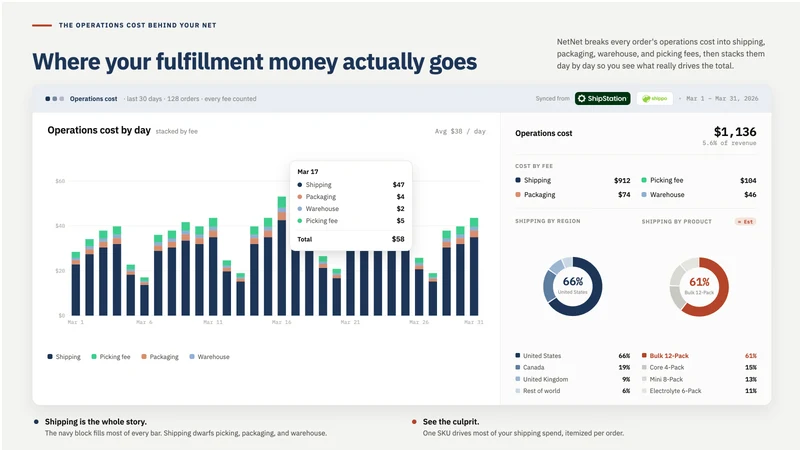The height and width of the screenshot is (450, 800).
Task: Click the Warehouse legend entry below chart
Action: (x=209, y=357)
